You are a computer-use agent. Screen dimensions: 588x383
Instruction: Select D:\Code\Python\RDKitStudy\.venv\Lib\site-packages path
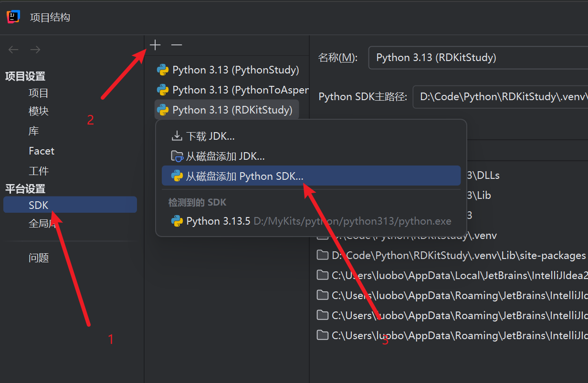[x=451, y=255]
